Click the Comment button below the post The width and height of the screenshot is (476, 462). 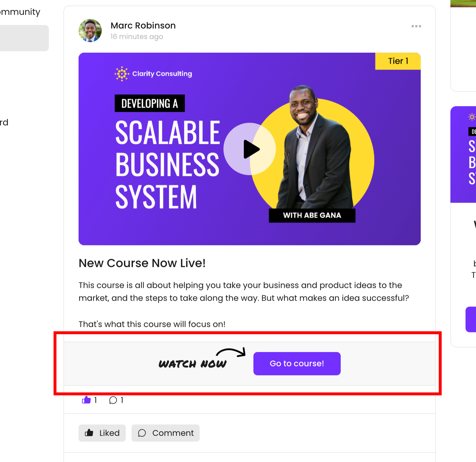(x=166, y=433)
